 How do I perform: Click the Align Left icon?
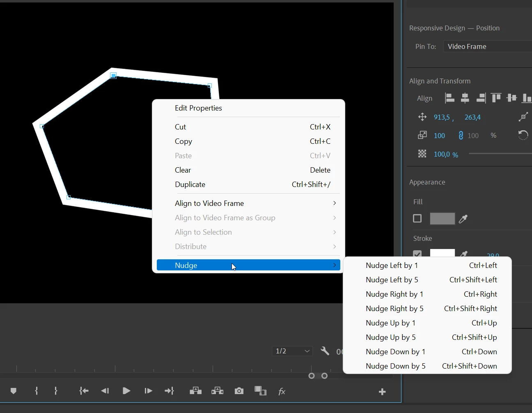pyautogui.click(x=450, y=98)
